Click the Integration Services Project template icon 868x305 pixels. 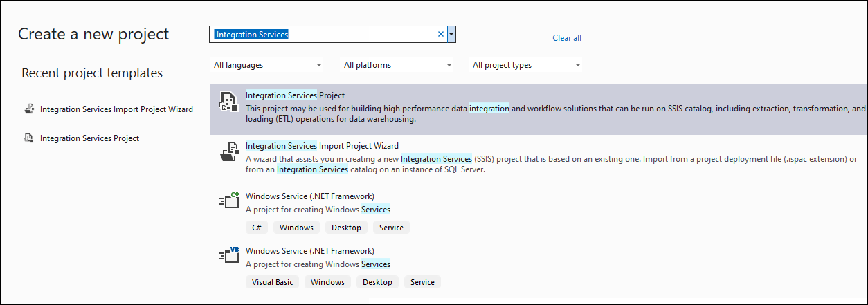point(228,101)
